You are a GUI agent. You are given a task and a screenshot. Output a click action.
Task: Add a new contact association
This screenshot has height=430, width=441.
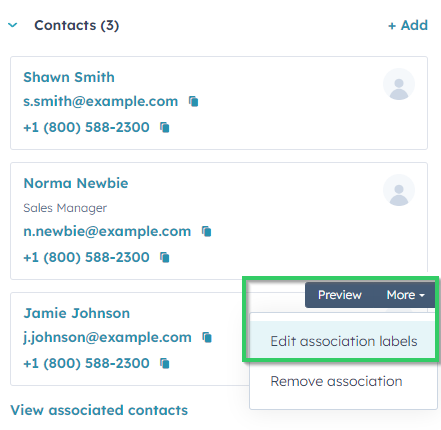(408, 25)
